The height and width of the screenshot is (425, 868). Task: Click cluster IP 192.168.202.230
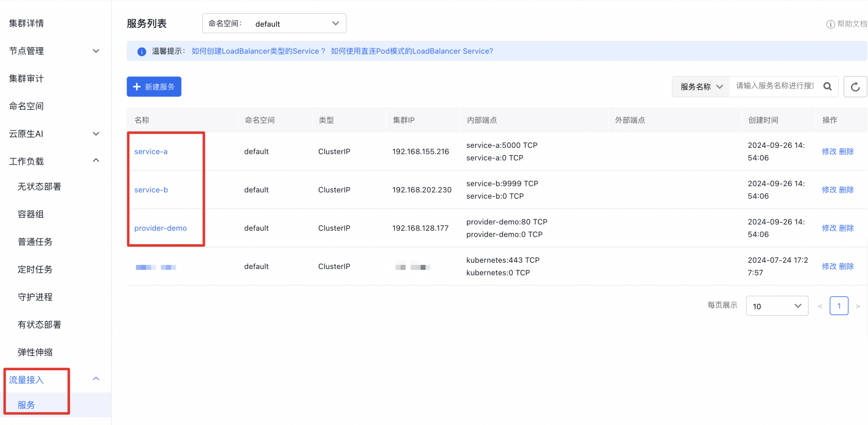[422, 190]
